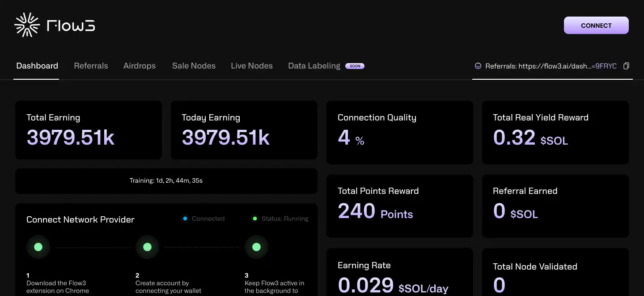
Task: Click the step 3 green circle indicator
Action: [256, 247]
